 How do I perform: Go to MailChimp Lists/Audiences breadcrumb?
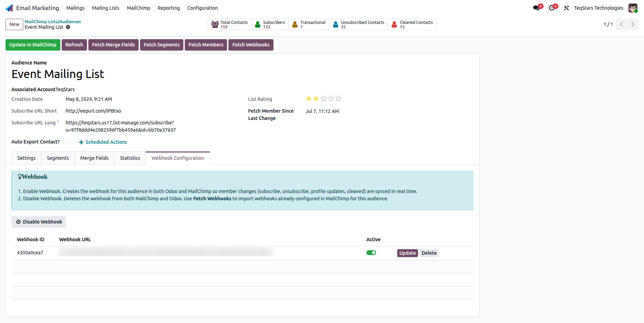click(53, 21)
